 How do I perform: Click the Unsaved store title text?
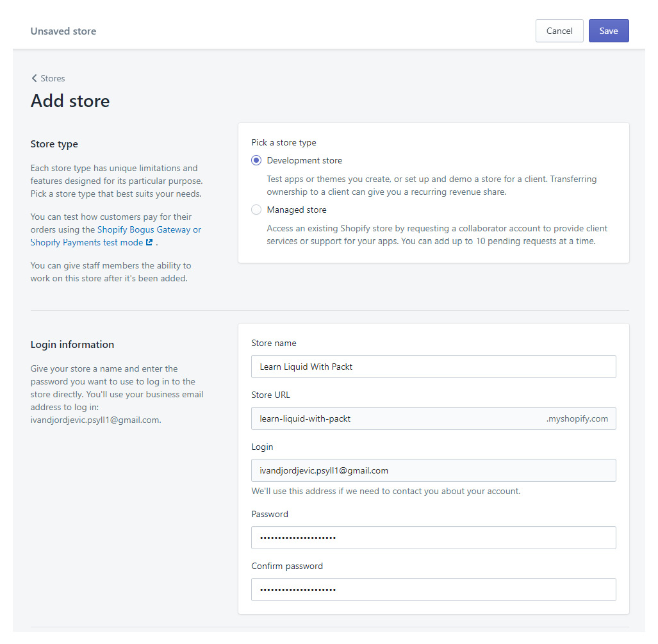[63, 31]
